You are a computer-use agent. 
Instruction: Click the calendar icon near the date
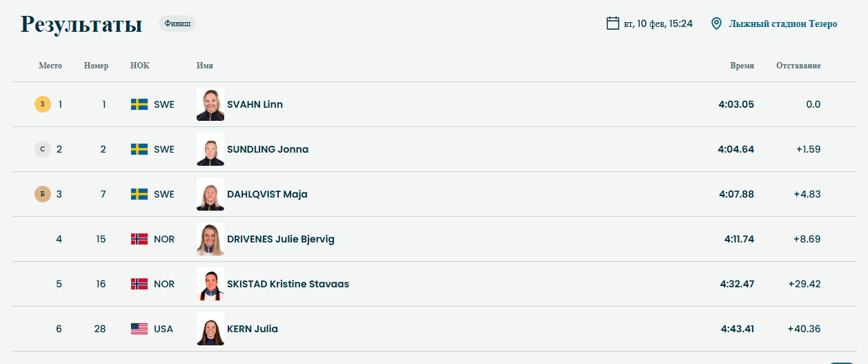pyautogui.click(x=613, y=23)
